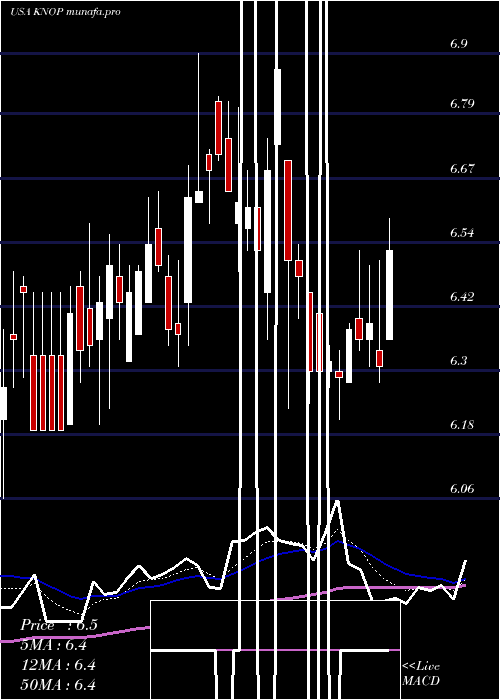Screen dimensions: 500x700
Task: Click the 6.9 price axis label
Action: click(458, 44)
